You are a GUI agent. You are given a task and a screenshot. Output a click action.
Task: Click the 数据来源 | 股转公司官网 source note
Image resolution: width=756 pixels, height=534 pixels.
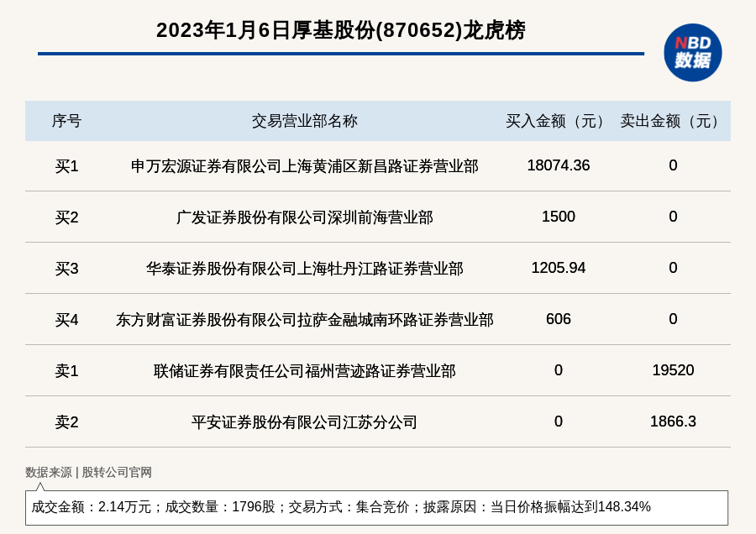click(89, 473)
